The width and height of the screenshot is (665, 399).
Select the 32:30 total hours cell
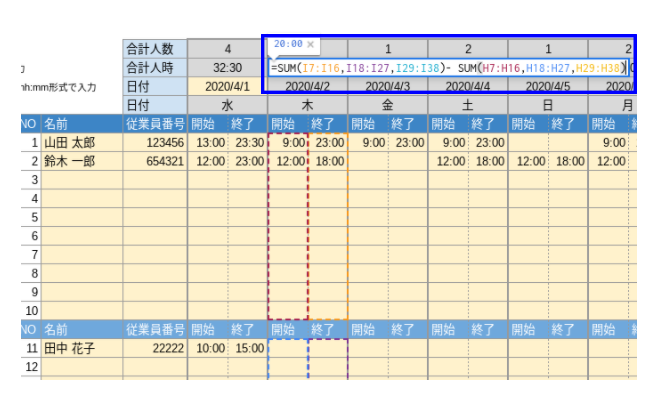pyautogui.click(x=227, y=67)
